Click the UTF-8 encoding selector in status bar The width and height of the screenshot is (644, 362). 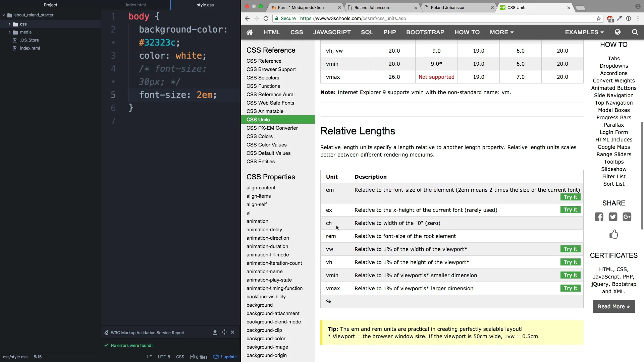click(164, 357)
